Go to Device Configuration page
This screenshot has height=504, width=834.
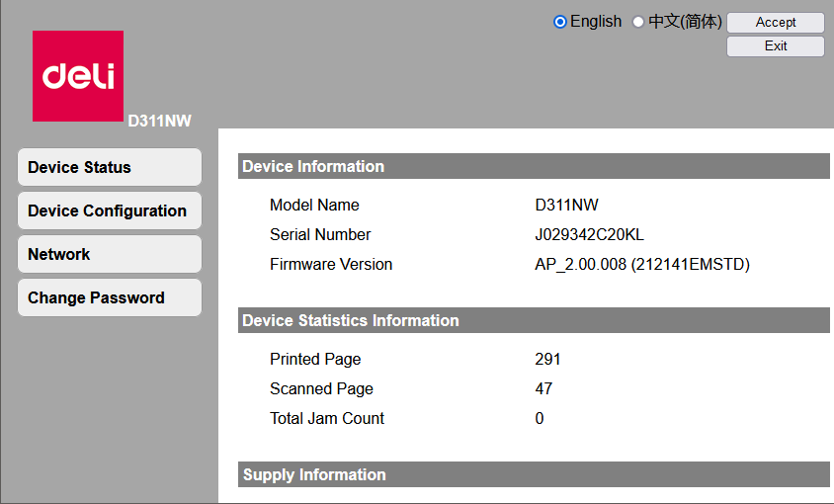point(109,210)
